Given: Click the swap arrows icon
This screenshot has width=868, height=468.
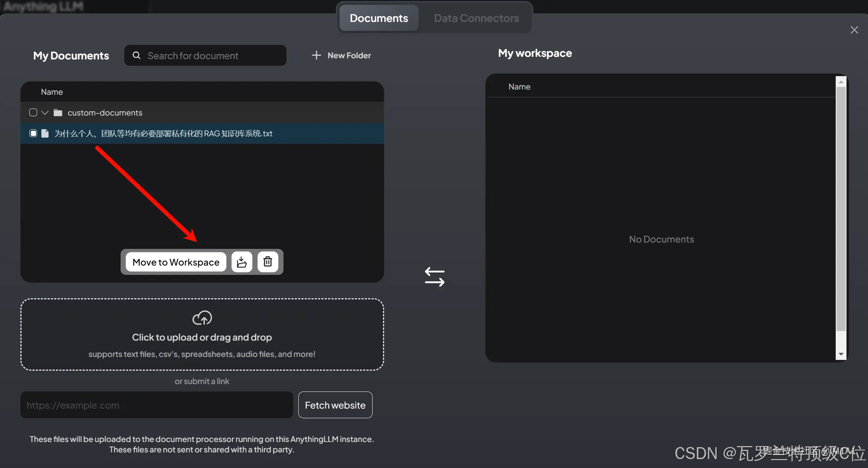Looking at the screenshot, I should click(435, 277).
